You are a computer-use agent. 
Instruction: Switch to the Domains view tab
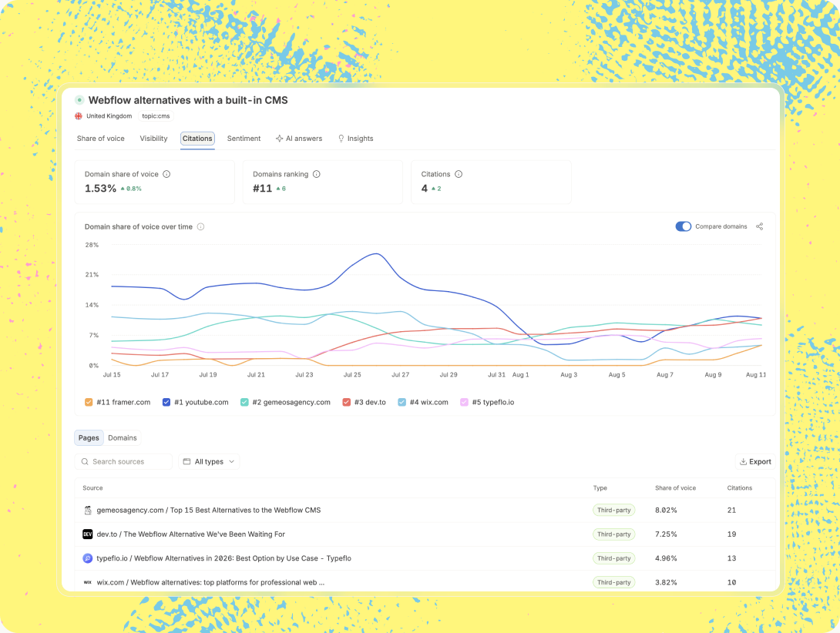point(123,438)
